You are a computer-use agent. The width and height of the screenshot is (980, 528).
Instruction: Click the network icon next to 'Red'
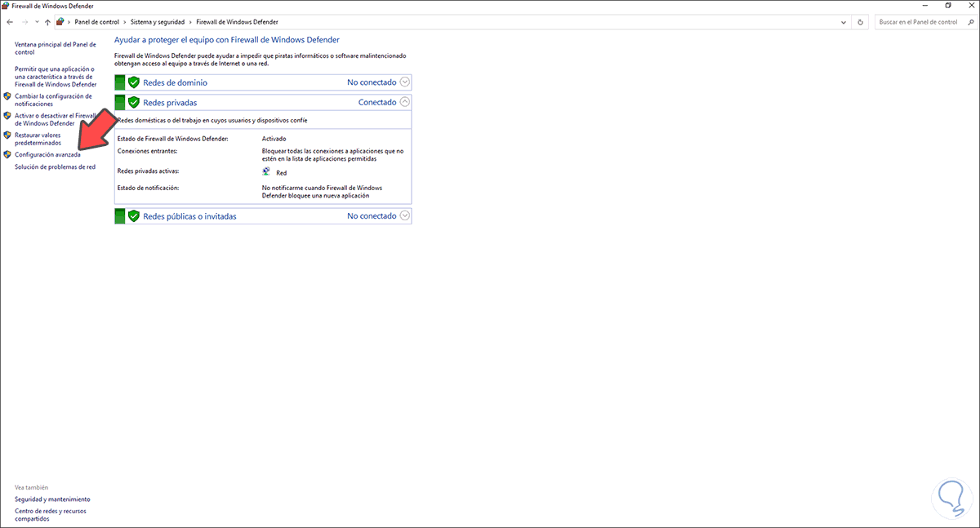click(x=266, y=172)
